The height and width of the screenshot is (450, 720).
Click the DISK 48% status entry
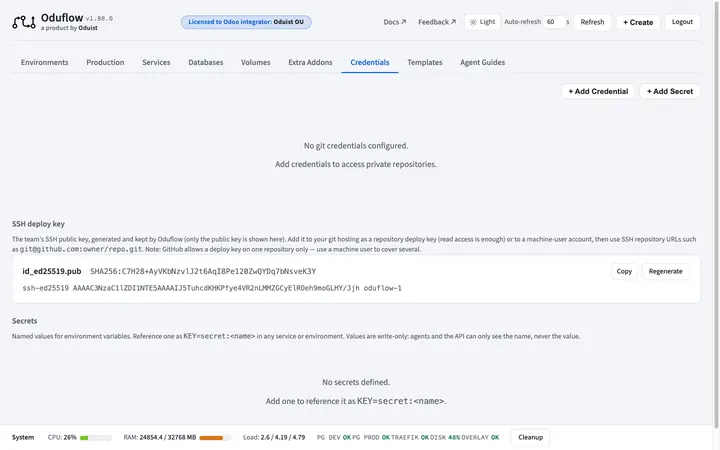(445, 437)
